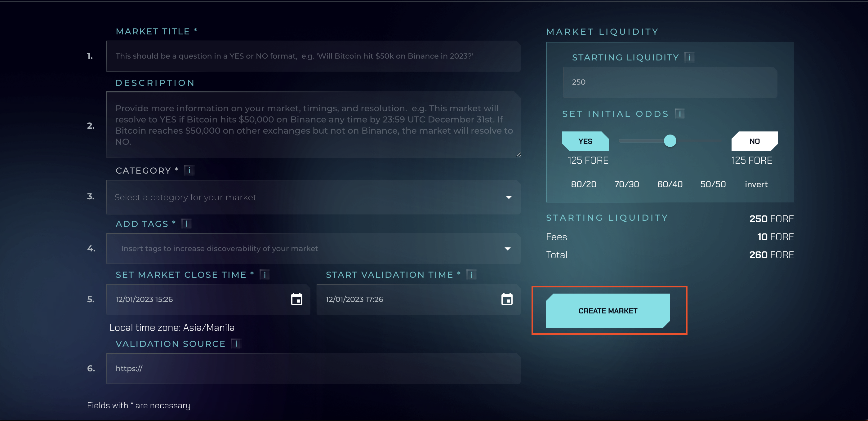Image resolution: width=868 pixels, height=421 pixels.
Task: Open calendar picker for validation start time
Action: [506, 299]
